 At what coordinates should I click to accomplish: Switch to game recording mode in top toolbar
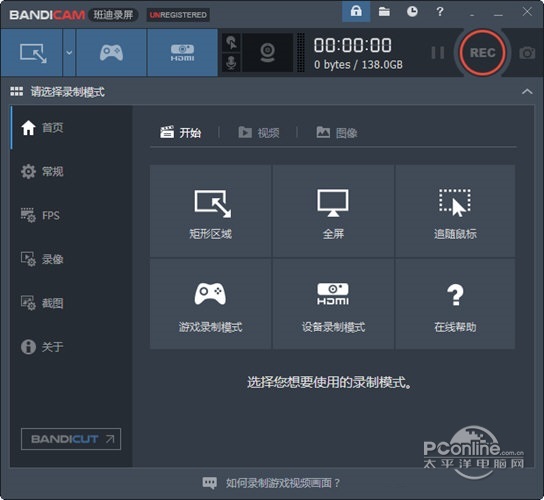[x=111, y=53]
